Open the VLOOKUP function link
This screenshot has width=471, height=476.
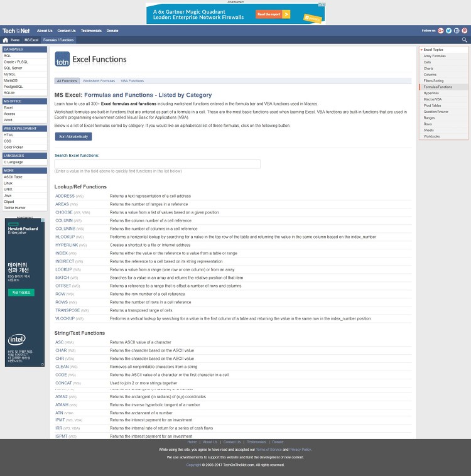tap(65, 318)
